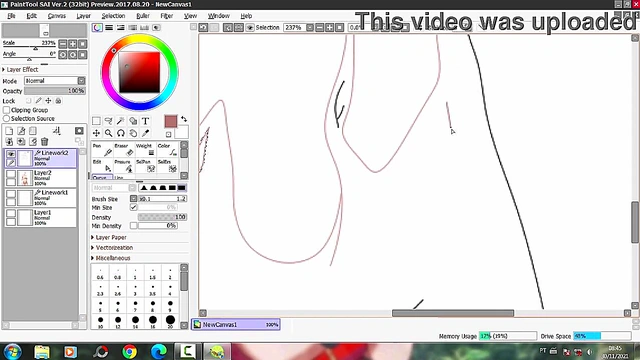Viewport: 640px width, 360px height.
Task: Open the File menu
Action: tap(11, 16)
